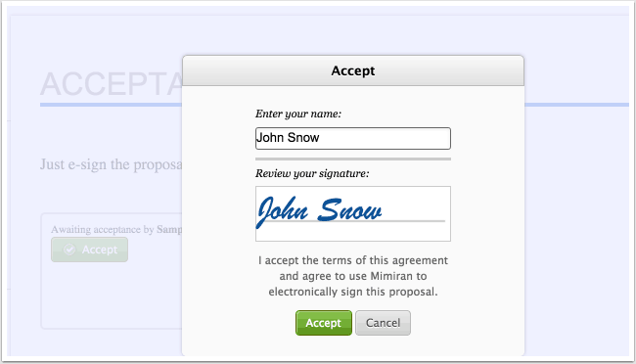Screen dimensions: 636x364
Task: Click the blue rule under page heading
Action: (x=111, y=105)
